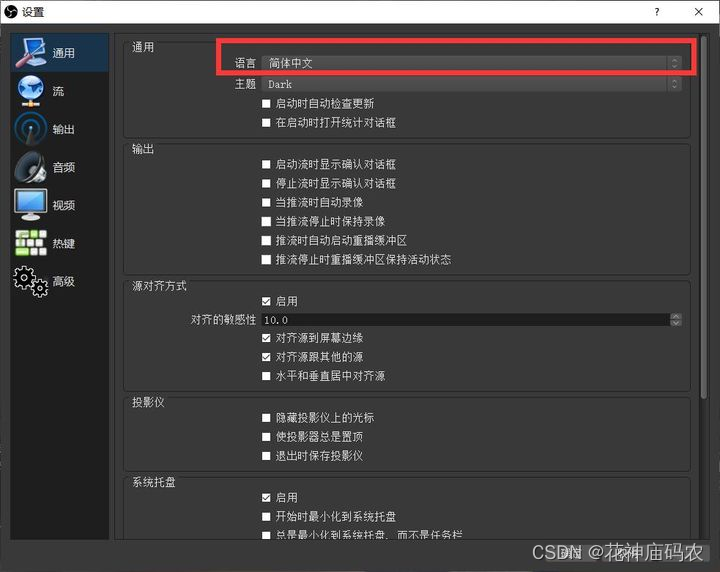This screenshot has height=572, width=720.
Task: Enable 在启动时打开统计对话框 checkbox
Action: pos(266,123)
